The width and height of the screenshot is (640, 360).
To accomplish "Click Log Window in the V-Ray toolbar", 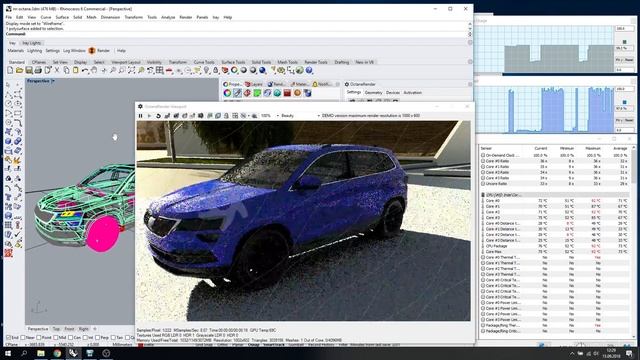I will click(74, 51).
